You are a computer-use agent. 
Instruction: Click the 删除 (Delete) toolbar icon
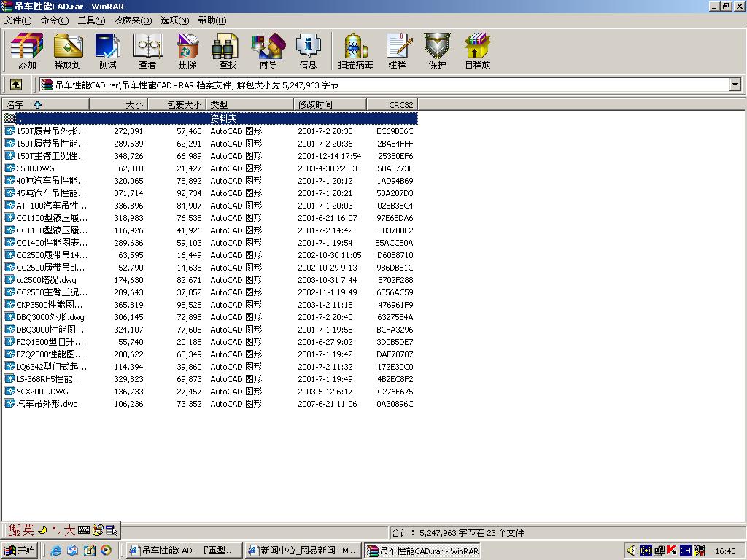187,50
